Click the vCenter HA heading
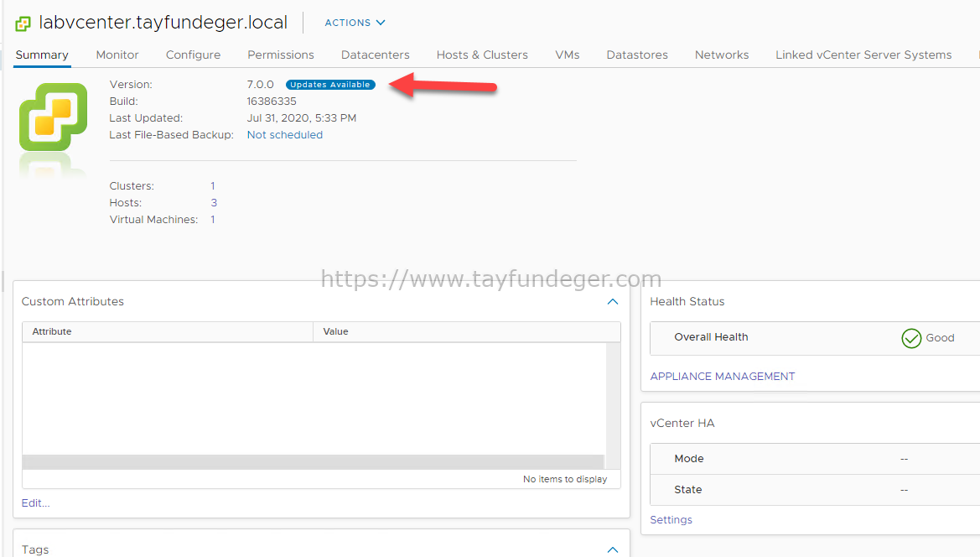 (682, 424)
